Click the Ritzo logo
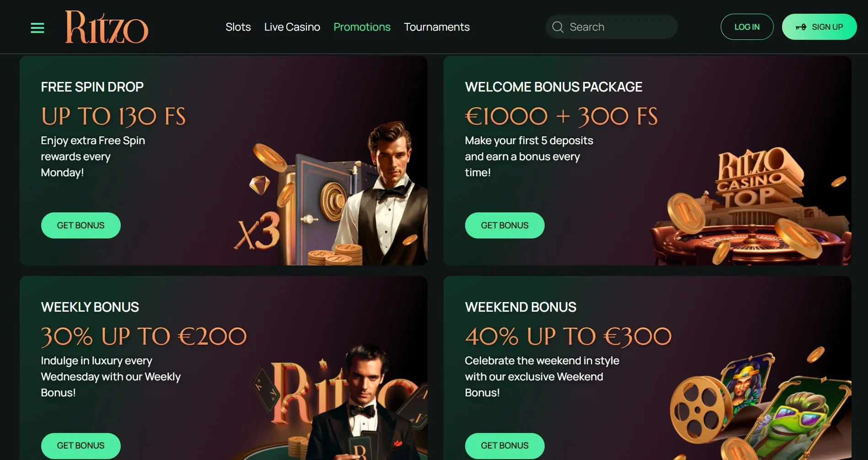Viewport: 868px width, 460px height. coord(107,27)
